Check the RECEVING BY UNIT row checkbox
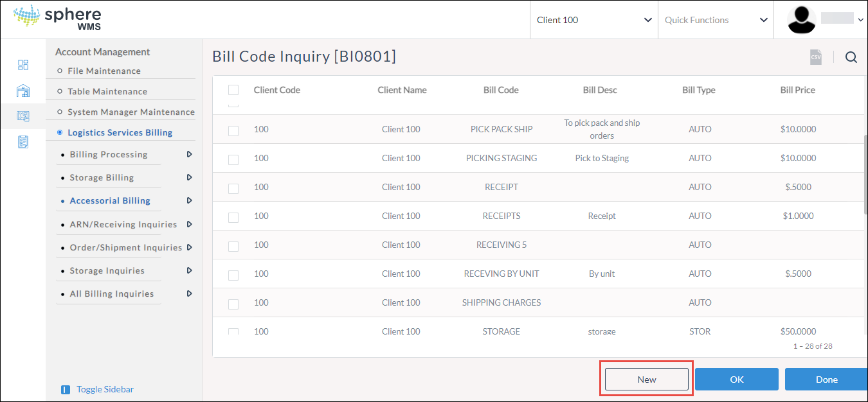 point(233,275)
